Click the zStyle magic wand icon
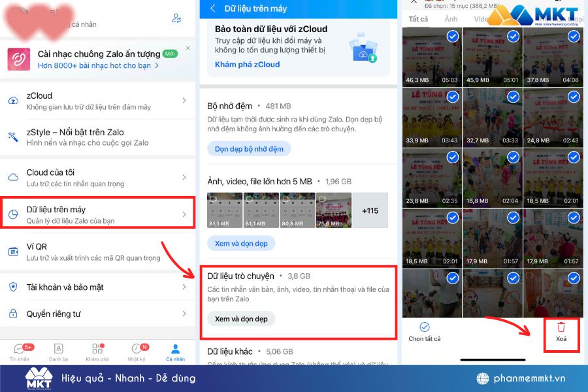Image resolution: width=588 pixels, height=392 pixels. coord(13,137)
